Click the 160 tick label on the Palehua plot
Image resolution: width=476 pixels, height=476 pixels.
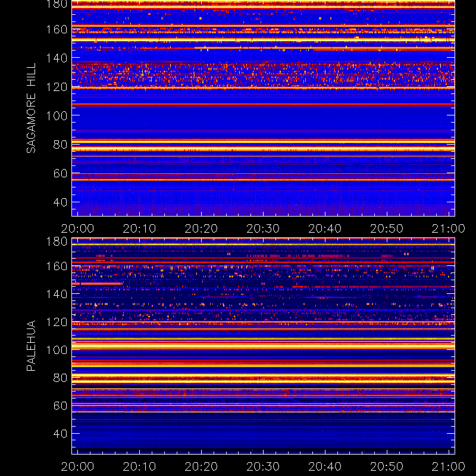tap(57, 267)
